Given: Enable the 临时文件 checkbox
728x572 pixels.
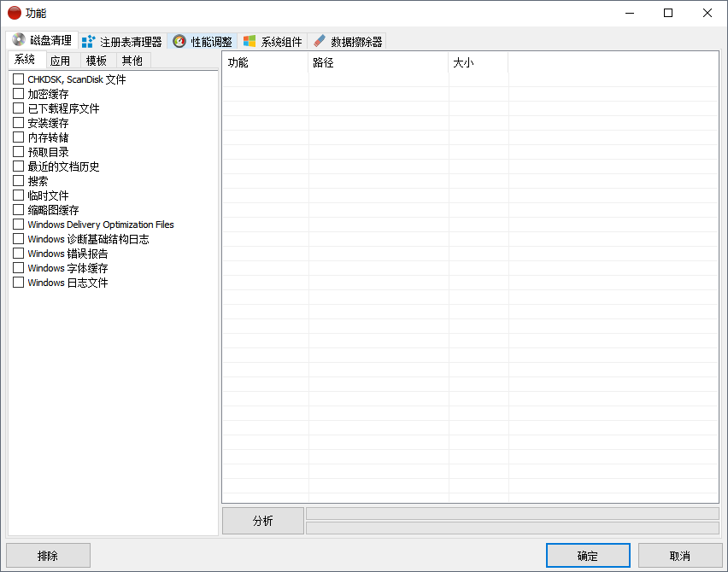Looking at the screenshot, I should 18,195.
